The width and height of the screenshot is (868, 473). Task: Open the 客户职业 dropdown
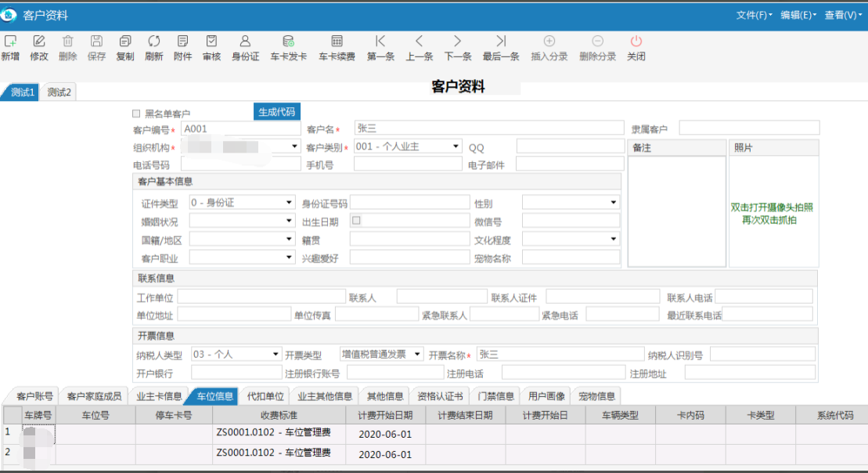click(x=288, y=258)
